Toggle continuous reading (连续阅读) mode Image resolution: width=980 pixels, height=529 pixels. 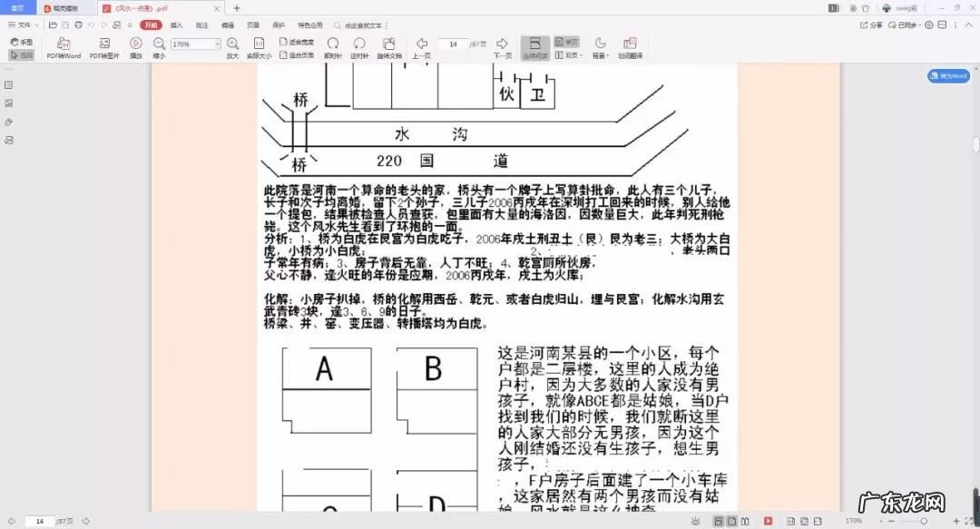535,47
